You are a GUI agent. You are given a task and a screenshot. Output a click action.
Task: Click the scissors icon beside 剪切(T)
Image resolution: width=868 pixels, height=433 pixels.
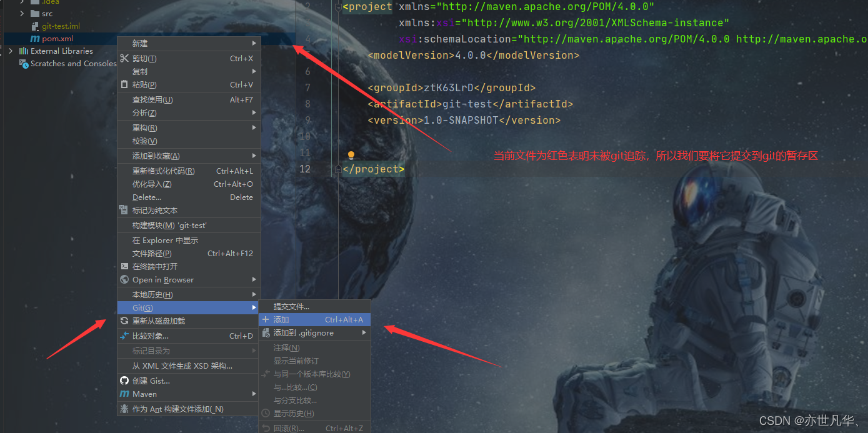click(x=124, y=58)
